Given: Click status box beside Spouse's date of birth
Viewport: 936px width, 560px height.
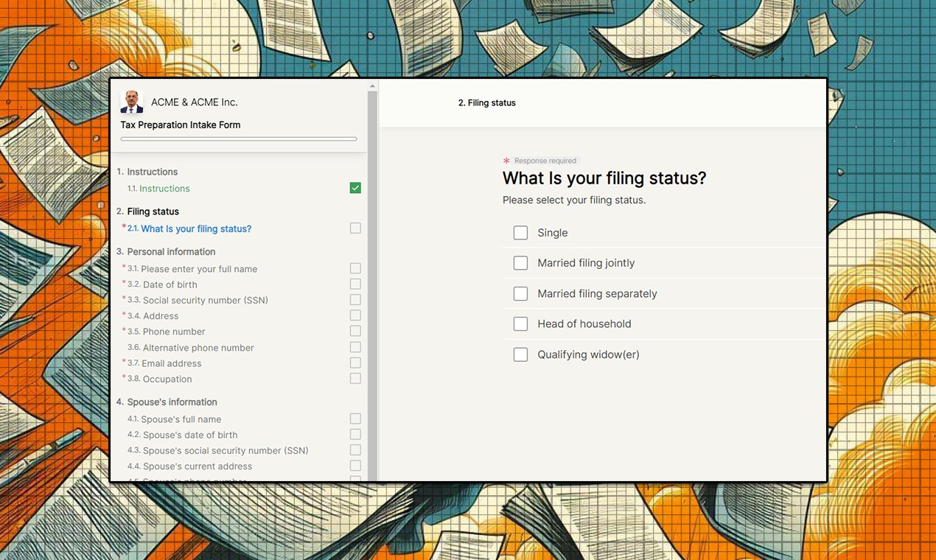Looking at the screenshot, I should pyautogui.click(x=355, y=434).
